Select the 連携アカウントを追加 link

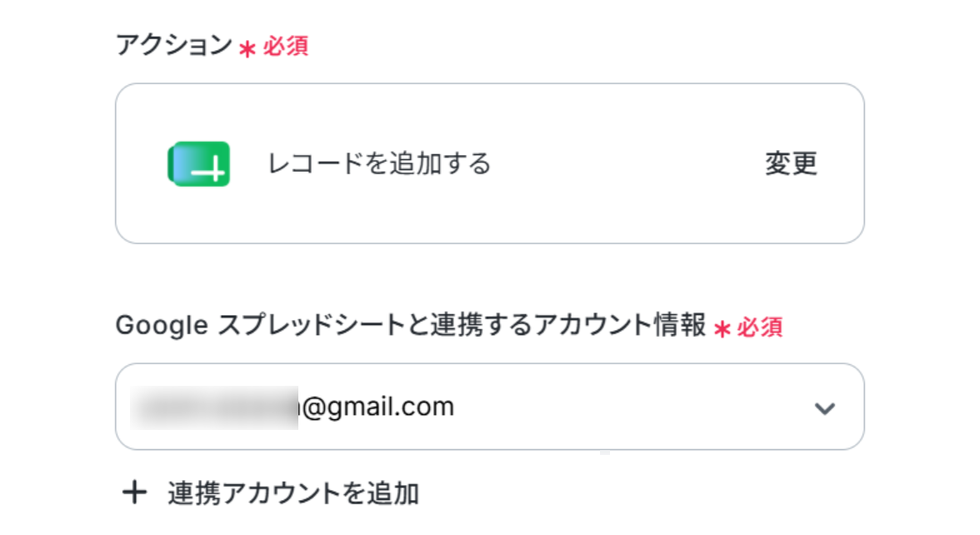point(293,493)
